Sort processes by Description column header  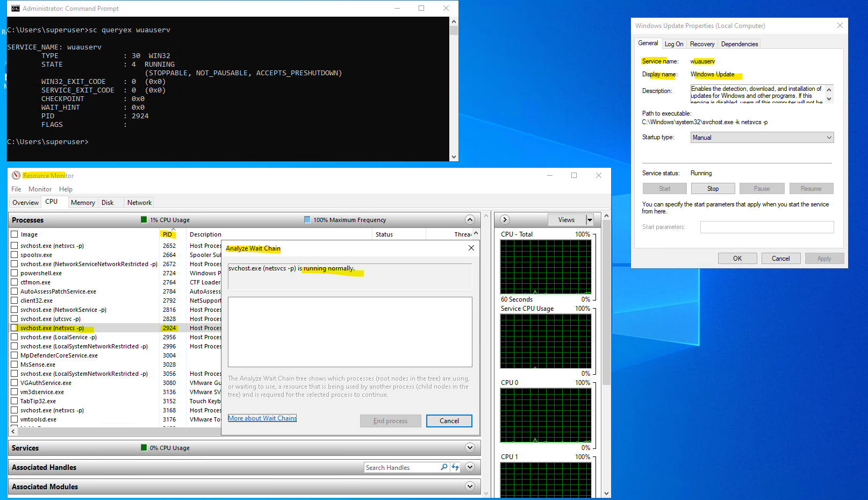(205, 234)
